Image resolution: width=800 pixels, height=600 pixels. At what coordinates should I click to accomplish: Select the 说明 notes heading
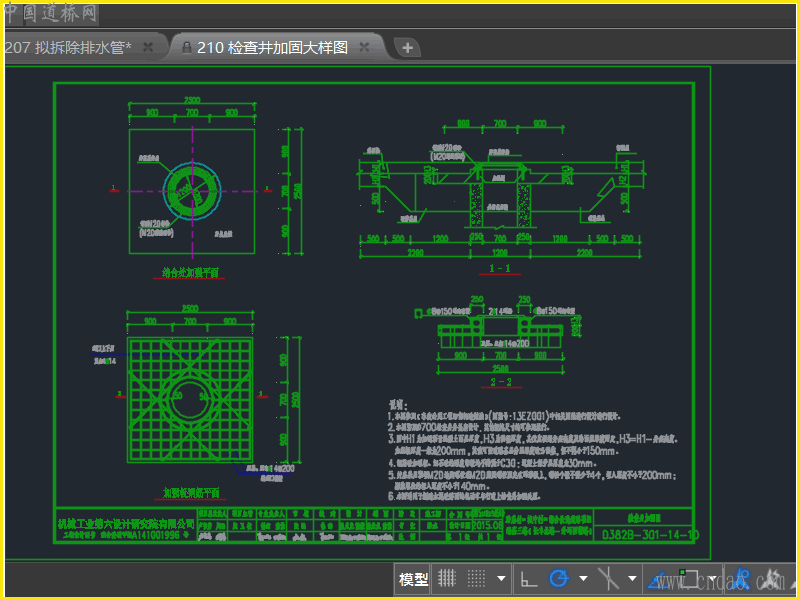[398, 405]
